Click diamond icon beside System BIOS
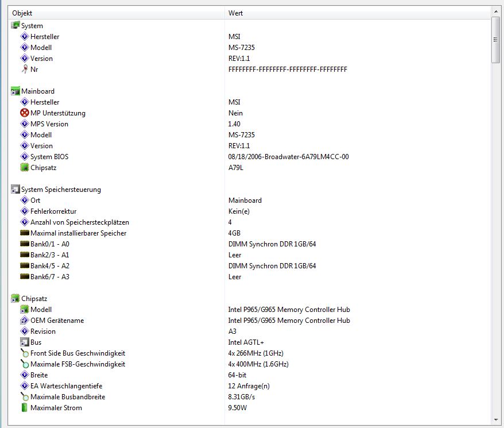Image resolution: width=504 pixels, height=428 pixels. point(25,156)
